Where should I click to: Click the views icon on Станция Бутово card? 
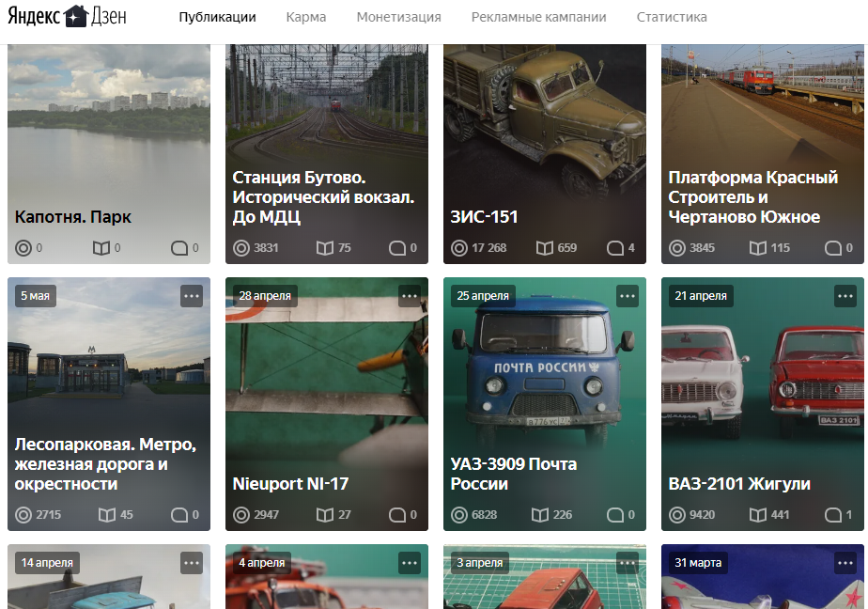pos(241,248)
